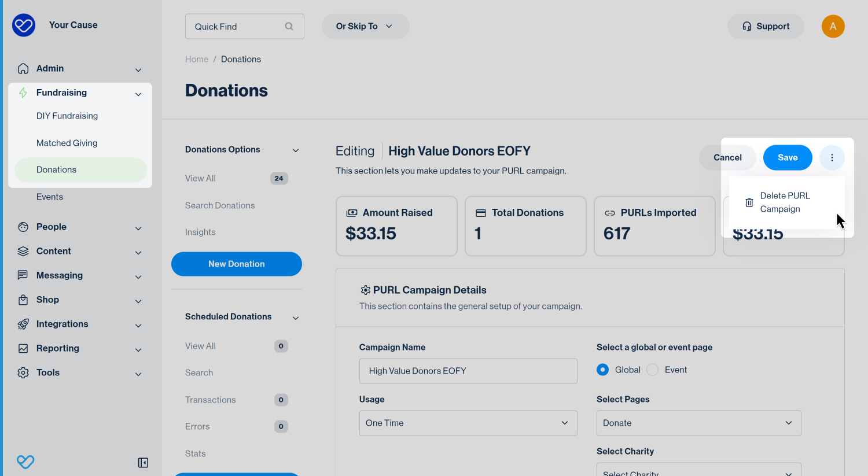Image resolution: width=868 pixels, height=476 pixels.
Task: Click the Save button
Action: (x=788, y=157)
